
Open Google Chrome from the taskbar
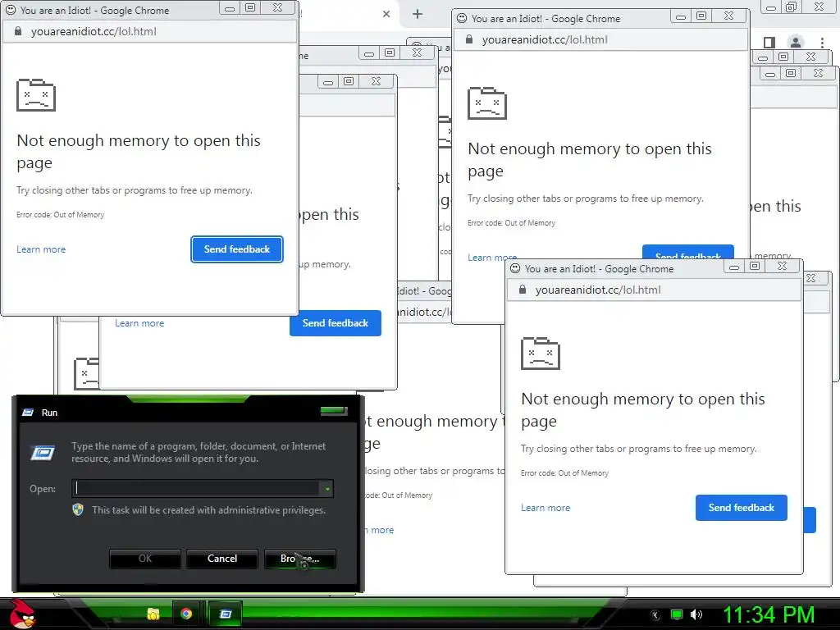coord(186,614)
